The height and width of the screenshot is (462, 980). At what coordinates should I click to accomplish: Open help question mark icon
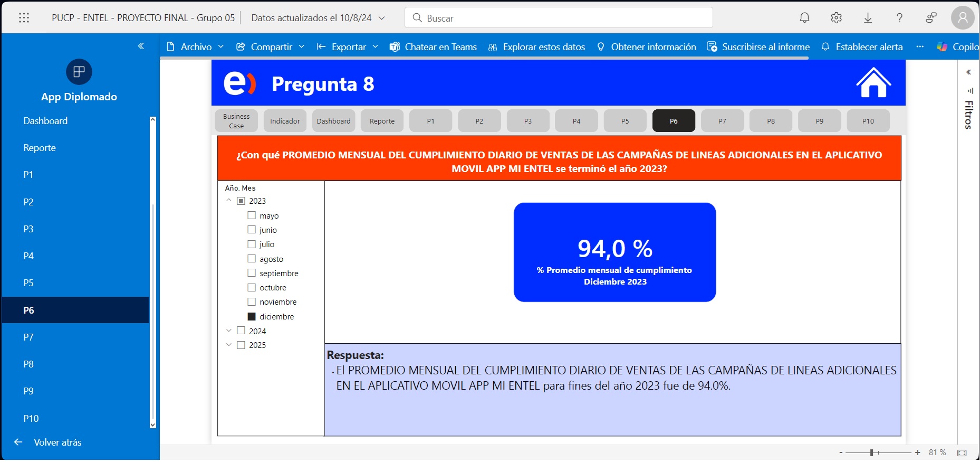pyautogui.click(x=899, y=17)
